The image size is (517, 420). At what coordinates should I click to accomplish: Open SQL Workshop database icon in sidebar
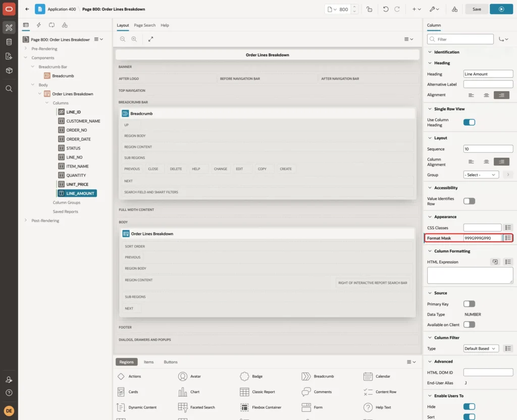coord(9,42)
